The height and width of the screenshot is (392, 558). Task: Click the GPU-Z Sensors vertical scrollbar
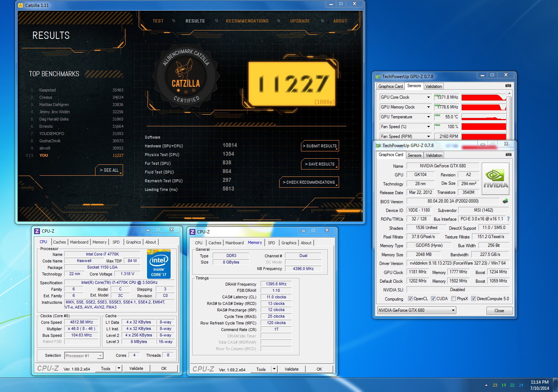coord(509,115)
